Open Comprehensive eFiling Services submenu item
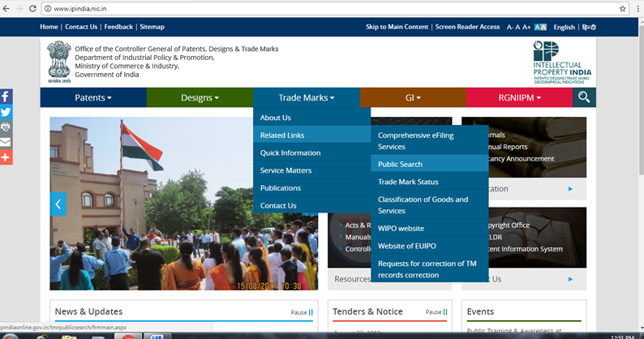Image resolution: width=644 pixels, height=339 pixels. coord(430,141)
